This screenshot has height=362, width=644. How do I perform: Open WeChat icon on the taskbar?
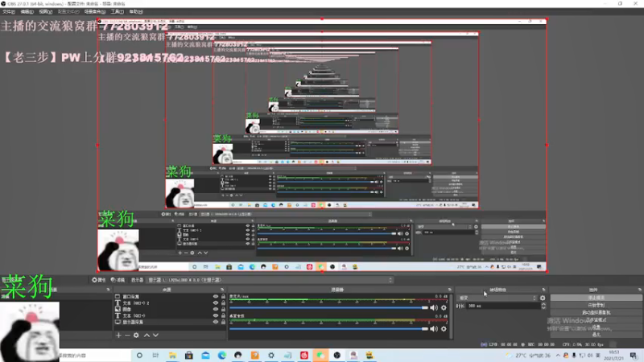[320, 356]
